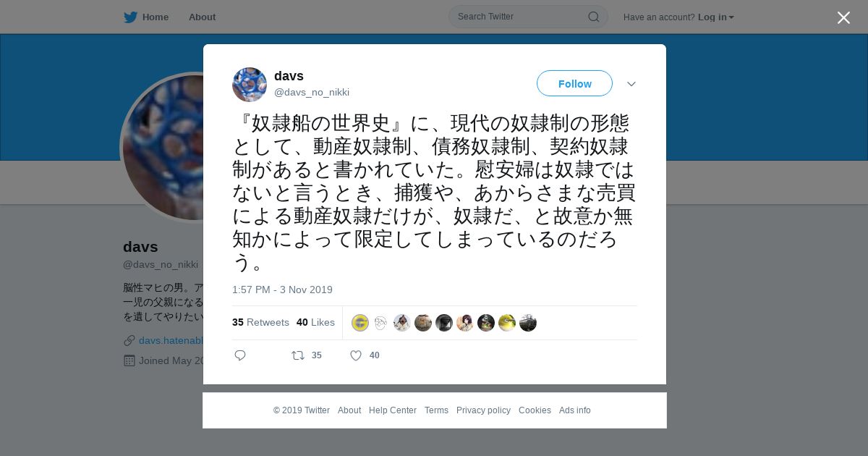Open the Log in dropdown
Image resolution: width=868 pixels, height=456 pixels.
point(715,17)
